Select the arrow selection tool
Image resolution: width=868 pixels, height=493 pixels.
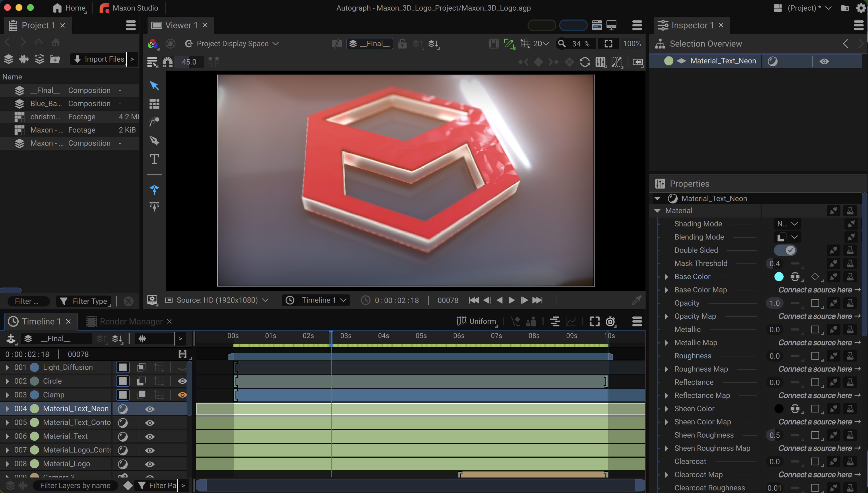click(154, 85)
